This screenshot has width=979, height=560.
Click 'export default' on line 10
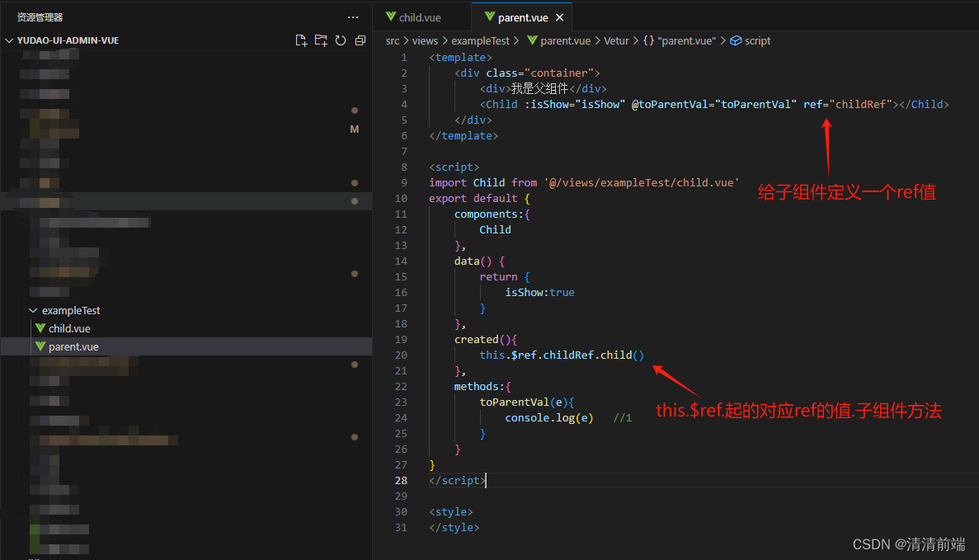pos(473,199)
